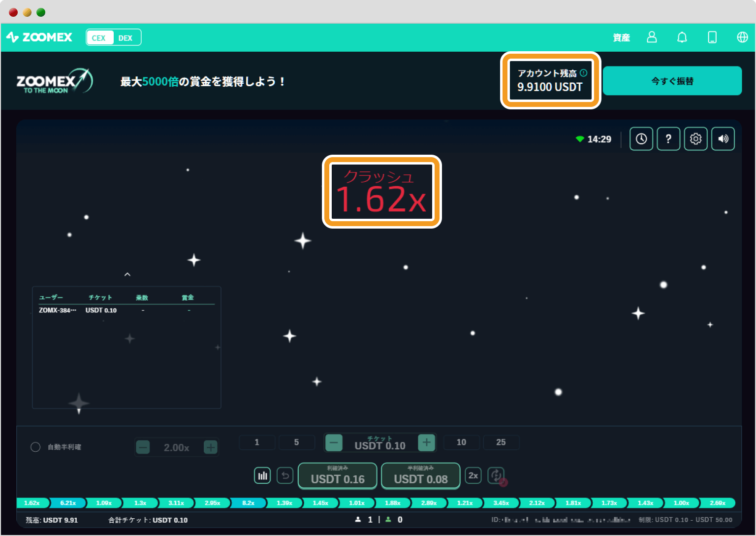The width and height of the screenshot is (756, 536).
Task: Select the 自動半利確 radio button
Action: pyautogui.click(x=35, y=447)
